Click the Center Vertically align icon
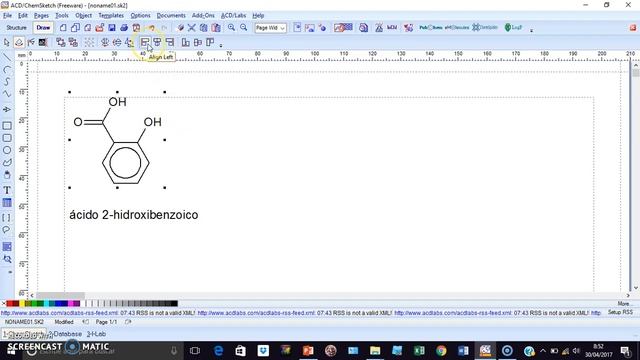This screenshot has height=360, width=640. click(x=198, y=42)
